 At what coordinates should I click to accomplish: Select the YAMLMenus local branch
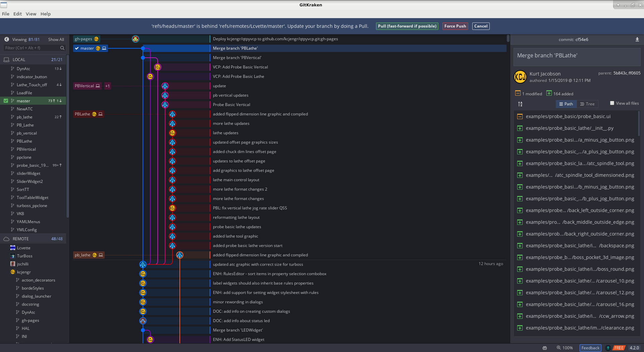33,222
